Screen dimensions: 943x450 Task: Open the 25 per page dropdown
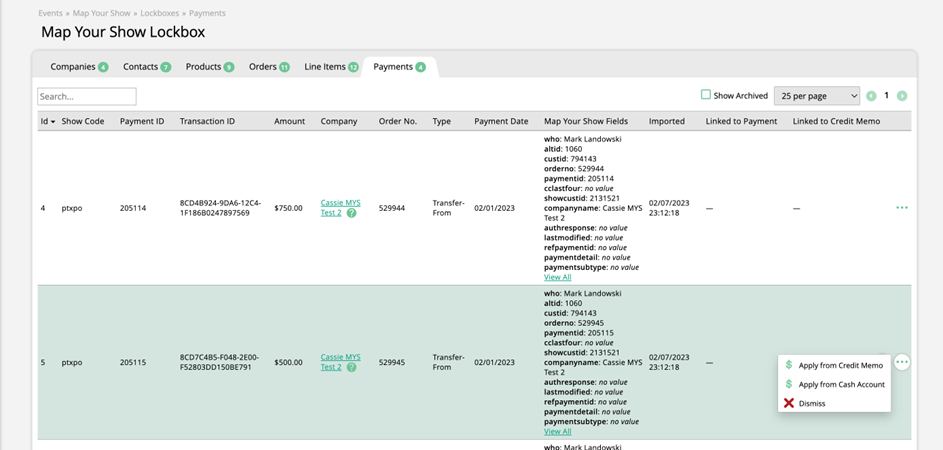click(x=816, y=96)
